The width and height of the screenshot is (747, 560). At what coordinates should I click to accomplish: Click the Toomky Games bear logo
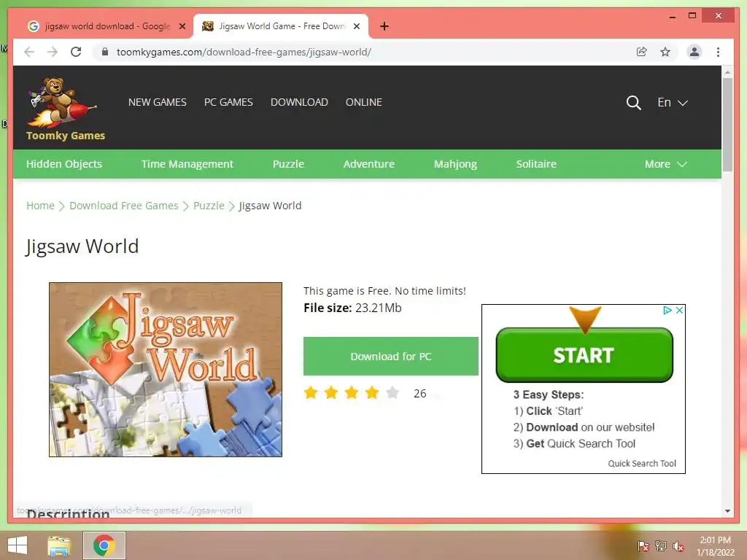tap(62, 103)
